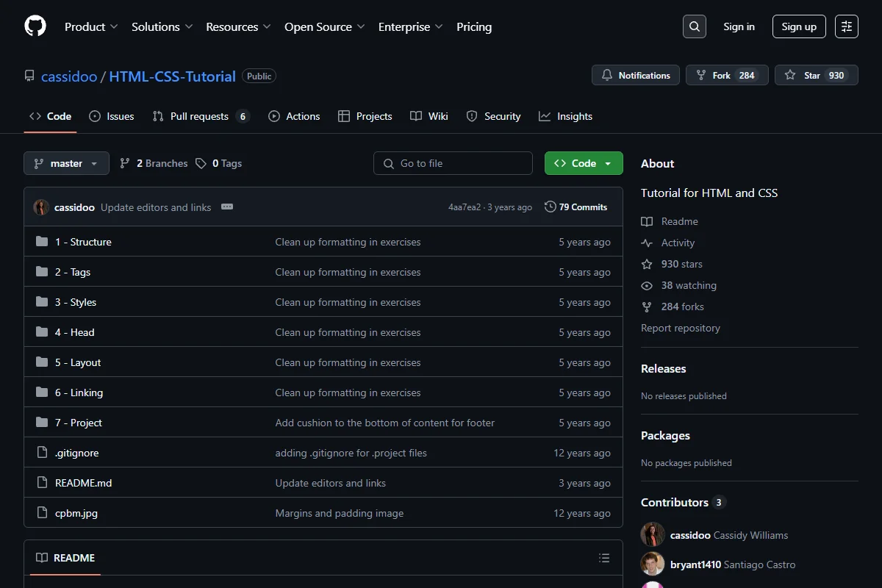Expand the Open Source header menu
This screenshot has width=882, height=588.
(x=324, y=26)
